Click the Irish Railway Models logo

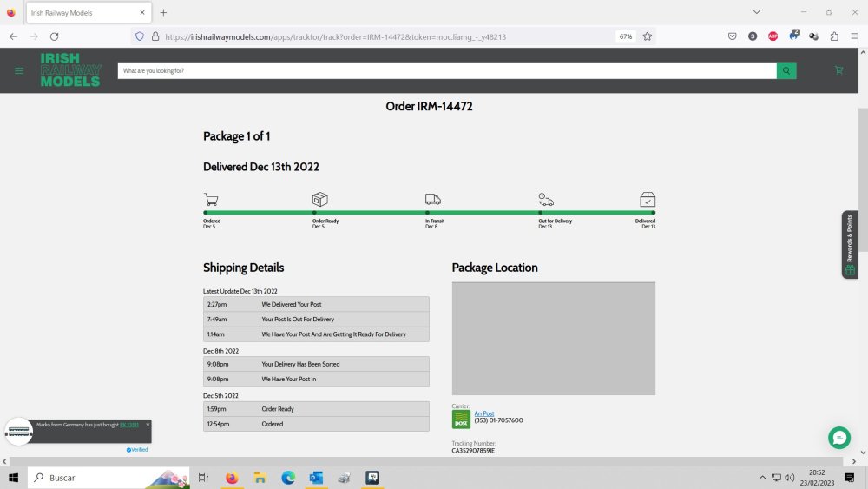(x=70, y=70)
